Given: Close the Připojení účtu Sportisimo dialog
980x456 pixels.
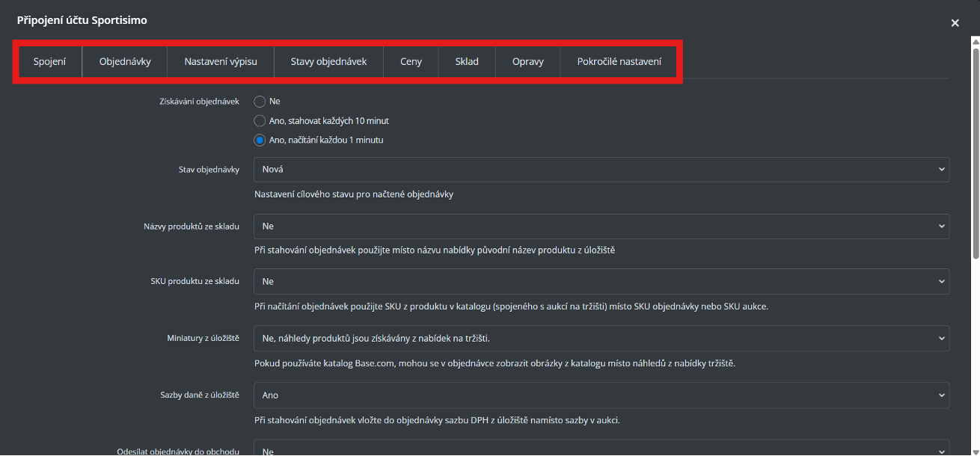Looking at the screenshot, I should (x=955, y=23).
